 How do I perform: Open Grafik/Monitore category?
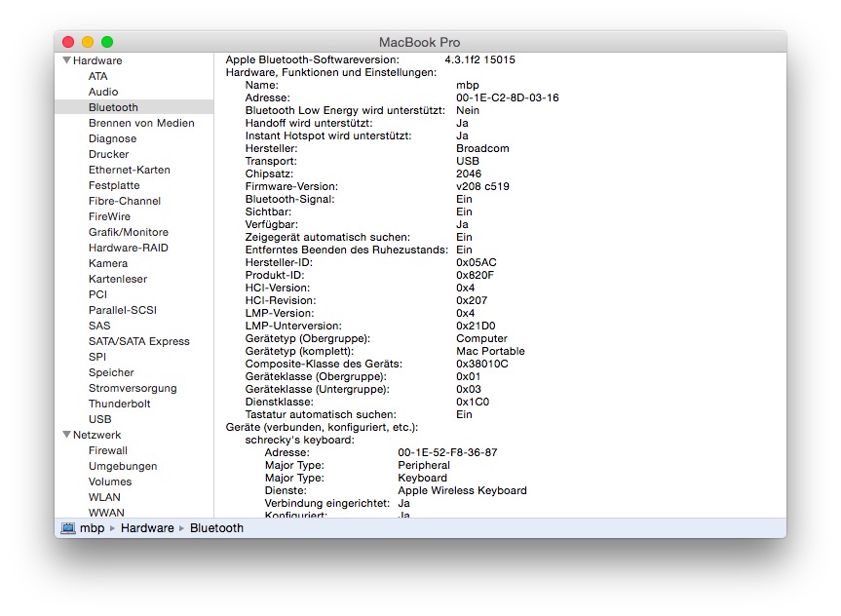(129, 232)
